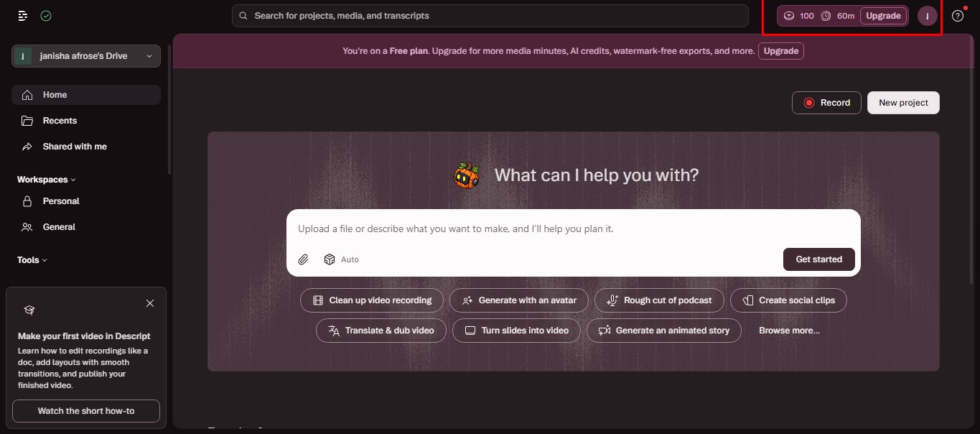Click New project button

click(x=903, y=103)
